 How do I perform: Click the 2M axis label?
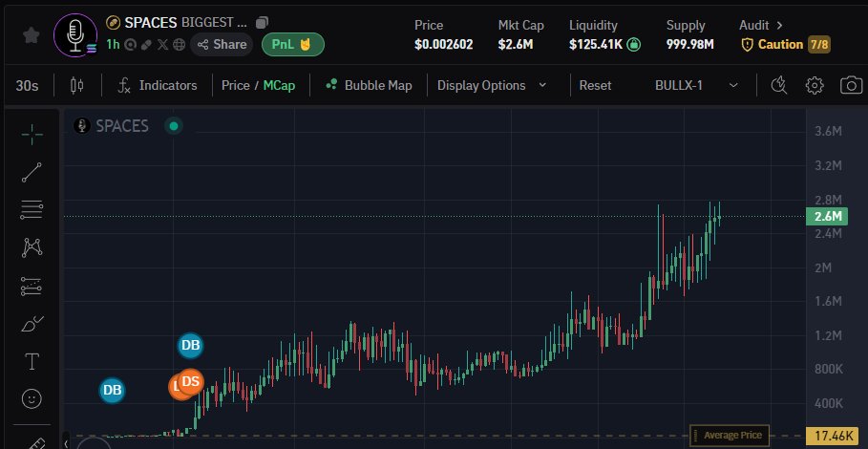[x=823, y=267]
